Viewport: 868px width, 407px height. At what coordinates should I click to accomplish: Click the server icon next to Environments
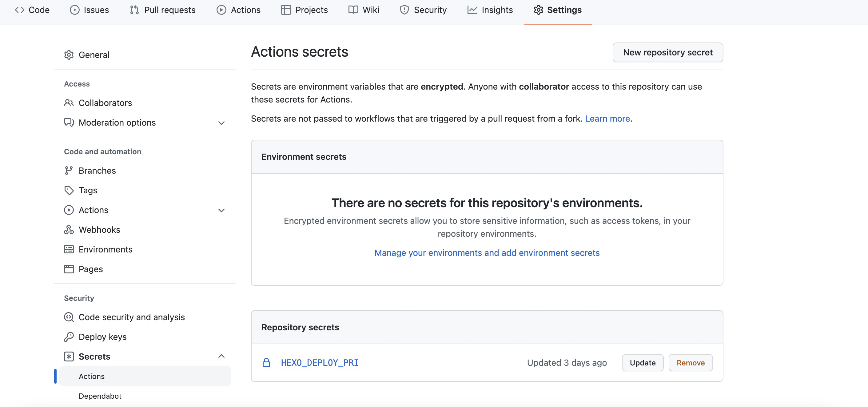pos(69,249)
